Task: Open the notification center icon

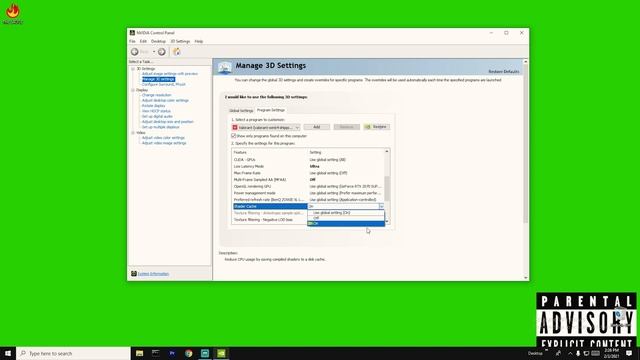Action: (x=629, y=353)
